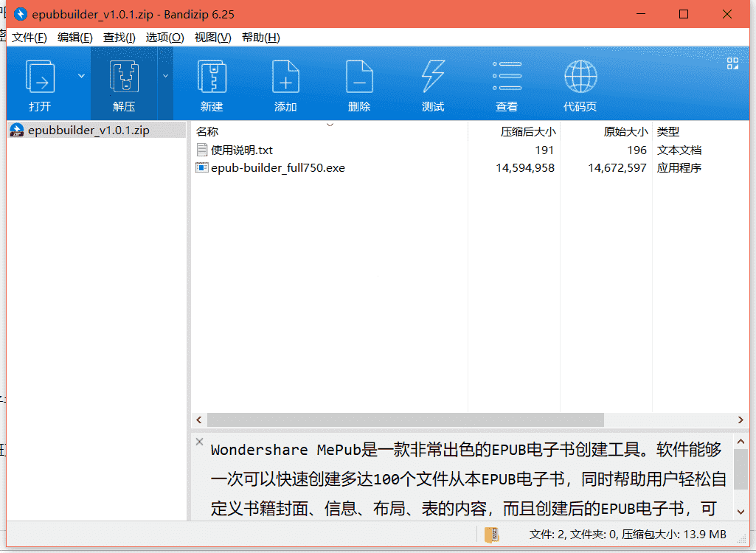This screenshot has height=553, width=756.
Task: Expand the Open (打开) dropdown arrow
Action: pos(81,76)
